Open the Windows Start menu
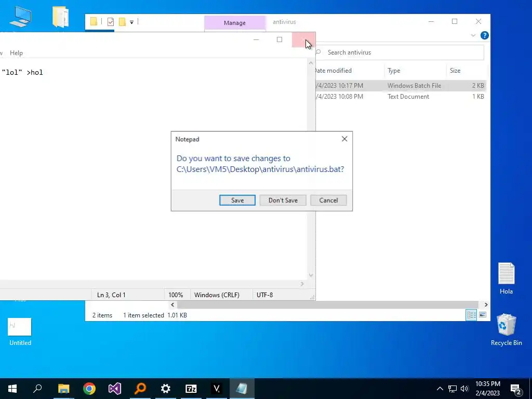The width and height of the screenshot is (532, 399). tap(12, 389)
